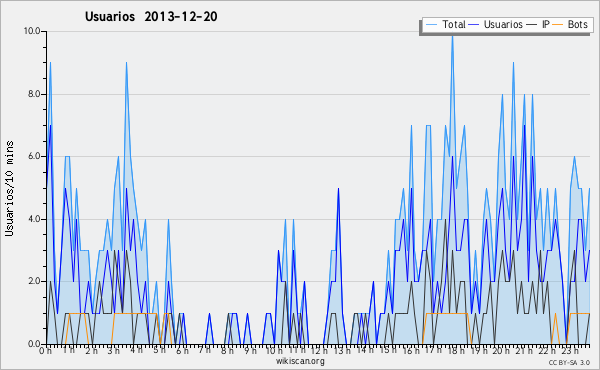This screenshot has width=600, height=370.
Task: Click the chart title 'Usuarios 2013-12-20'
Action: [151, 16]
